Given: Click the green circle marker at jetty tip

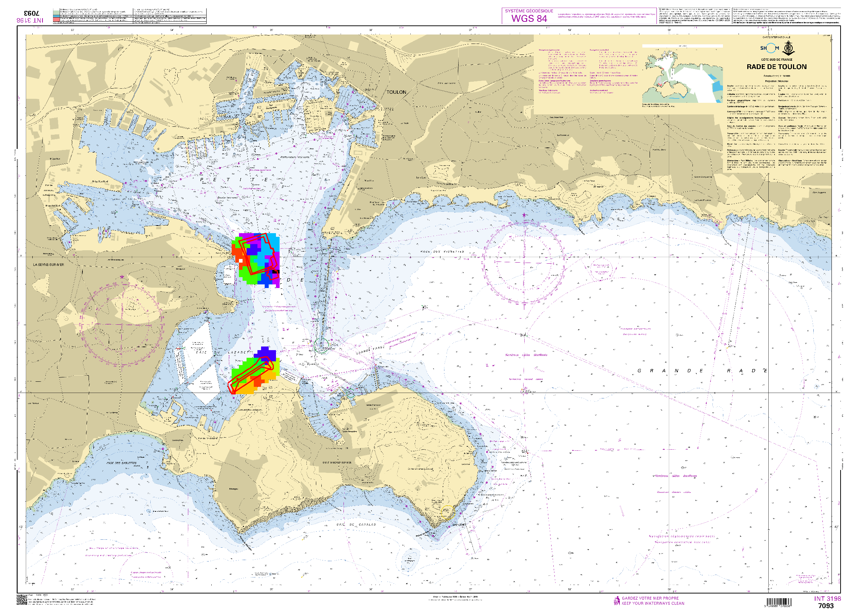Looking at the screenshot, I should pos(321,346).
